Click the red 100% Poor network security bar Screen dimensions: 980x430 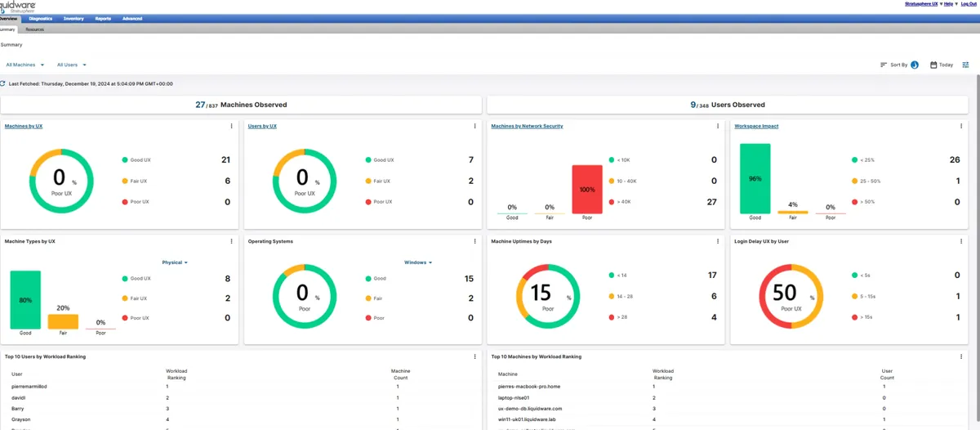(586, 189)
